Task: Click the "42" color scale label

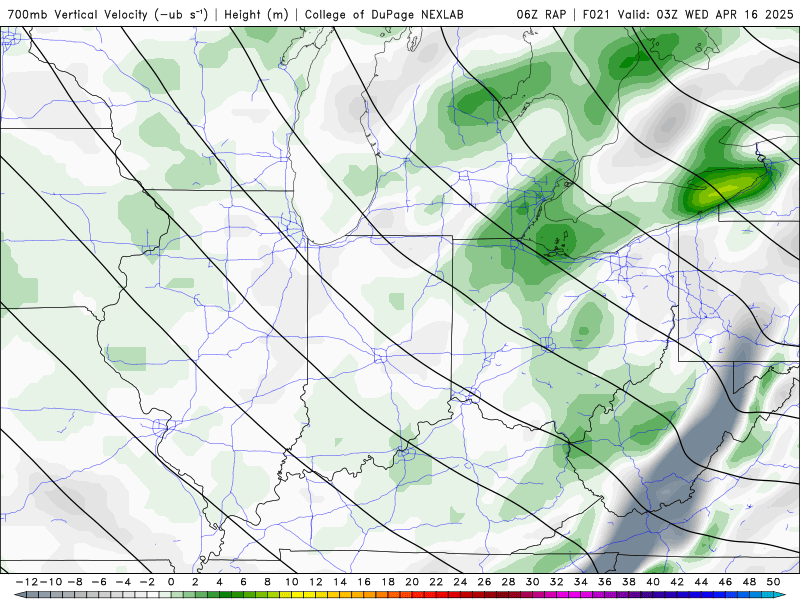Action: (677, 582)
